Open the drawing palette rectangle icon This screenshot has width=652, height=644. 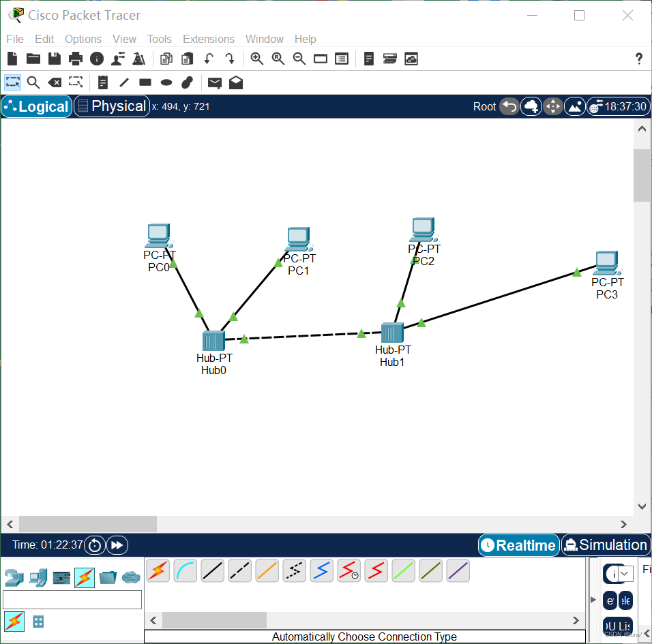pos(321,59)
